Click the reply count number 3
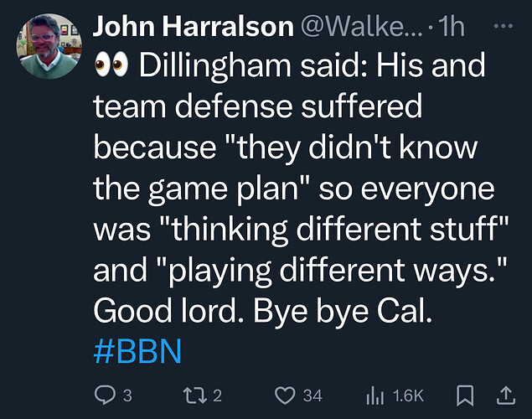The width and height of the screenshot is (532, 419). point(127,396)
